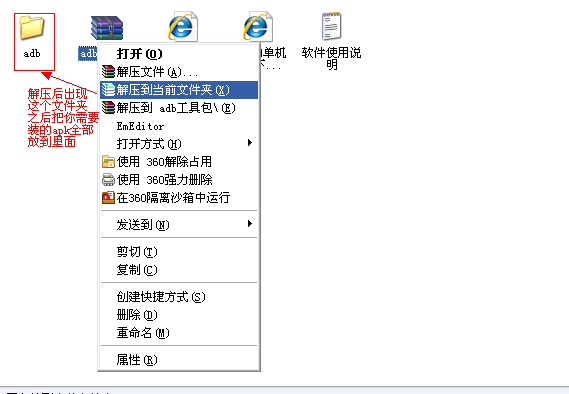
Task: Click shredder icon beside 使用 360强力删除
Action: pyautogui.click(x=108, y=180)
